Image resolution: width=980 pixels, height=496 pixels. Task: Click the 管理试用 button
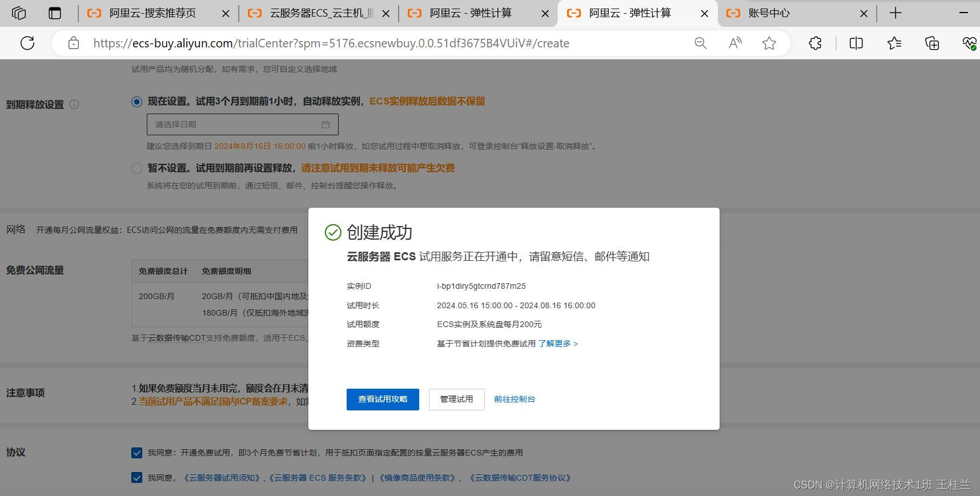[x=456, y=400]
